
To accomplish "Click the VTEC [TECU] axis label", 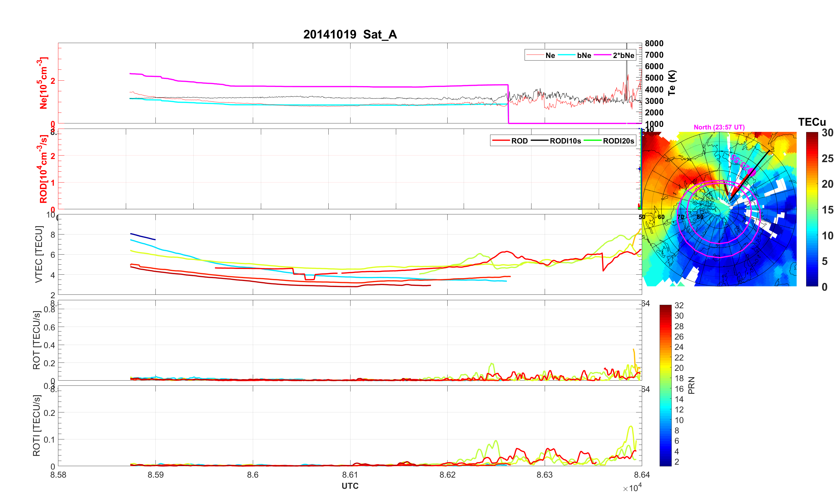I will [38, 254].
